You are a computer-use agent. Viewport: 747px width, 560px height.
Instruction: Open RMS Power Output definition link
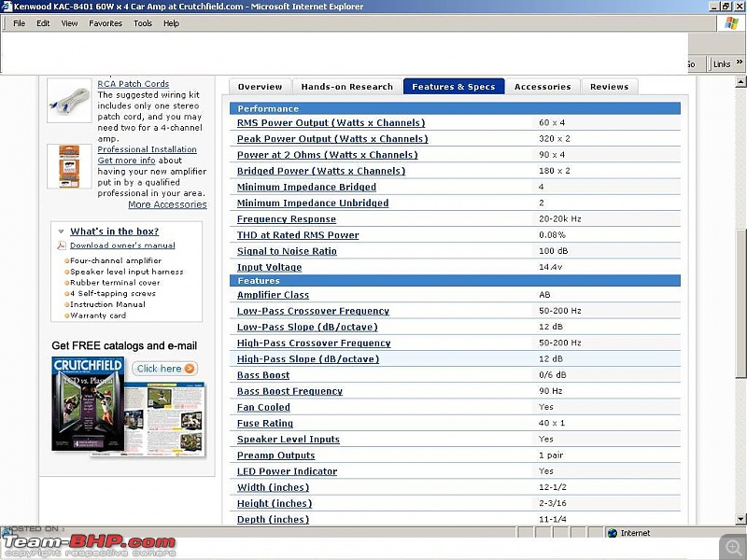coord(331,123)
